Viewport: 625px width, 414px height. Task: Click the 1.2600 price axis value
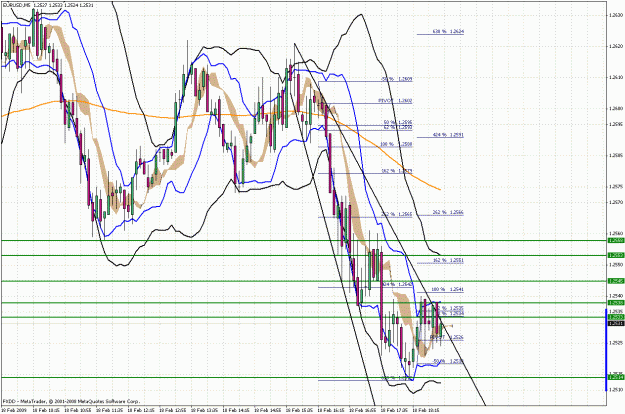616,108
